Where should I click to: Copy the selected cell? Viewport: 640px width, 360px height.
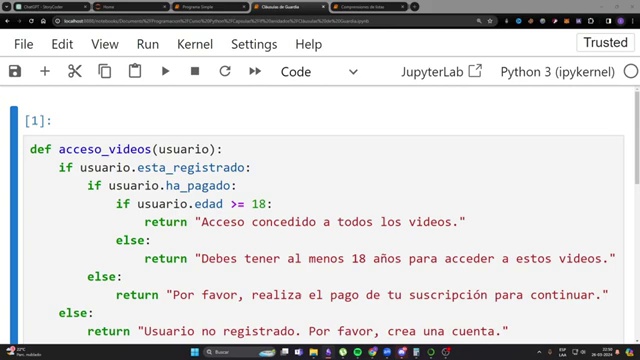coord(105,71)
